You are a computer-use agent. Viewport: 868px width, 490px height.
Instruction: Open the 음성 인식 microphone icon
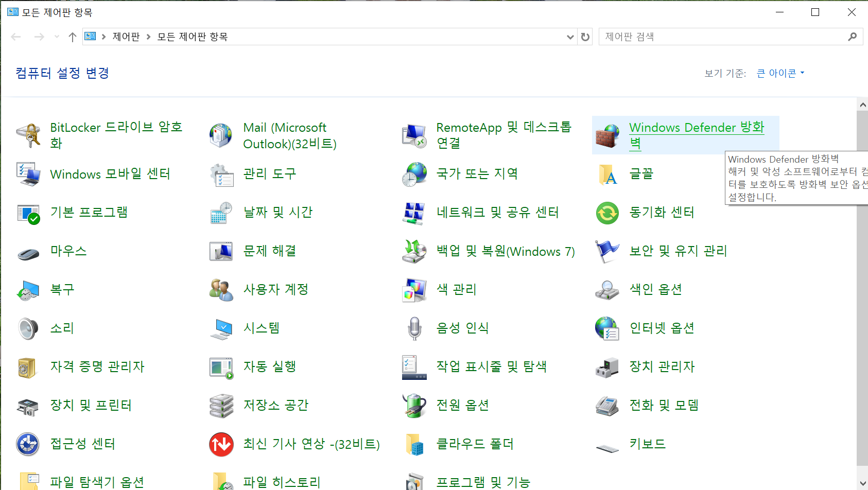tap(414, 328)
